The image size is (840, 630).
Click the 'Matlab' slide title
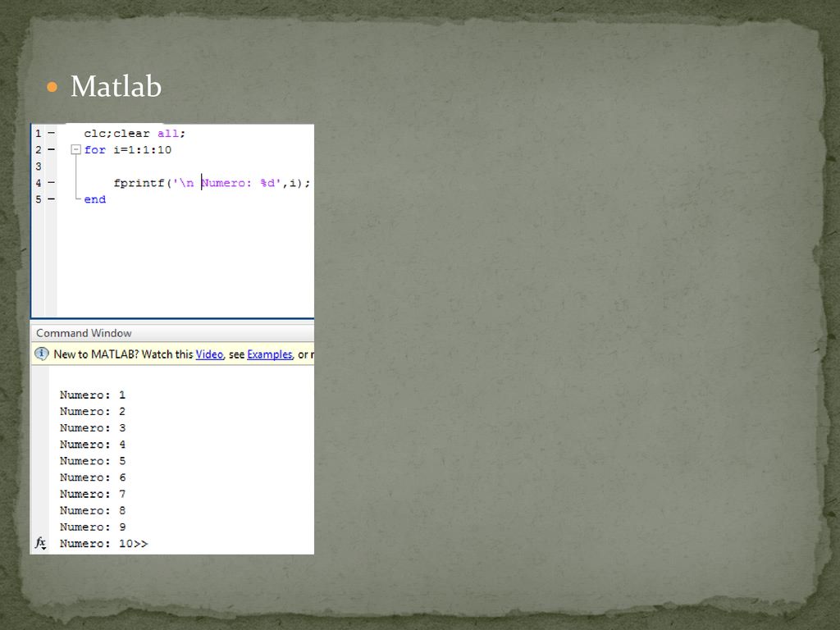click(x=116, y=86)
